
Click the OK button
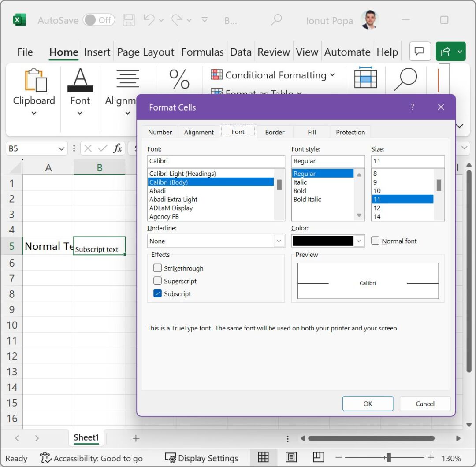click(368, 403)
